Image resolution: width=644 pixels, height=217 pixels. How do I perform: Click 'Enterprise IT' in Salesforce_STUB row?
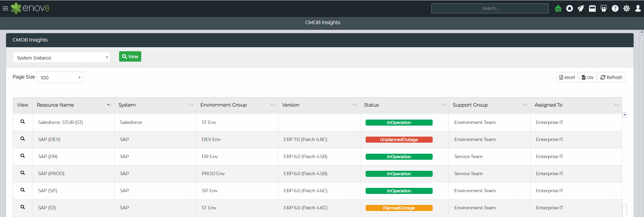[x=550, y=122]
